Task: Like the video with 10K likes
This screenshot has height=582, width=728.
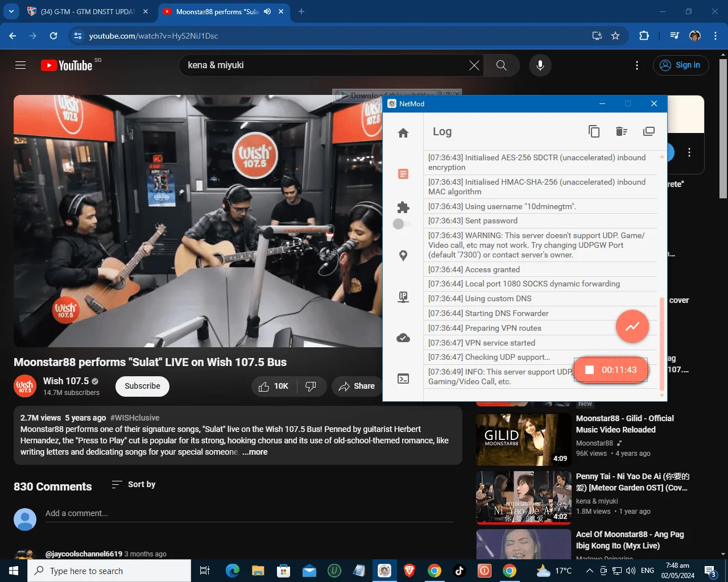Action: tap(274, 386)
